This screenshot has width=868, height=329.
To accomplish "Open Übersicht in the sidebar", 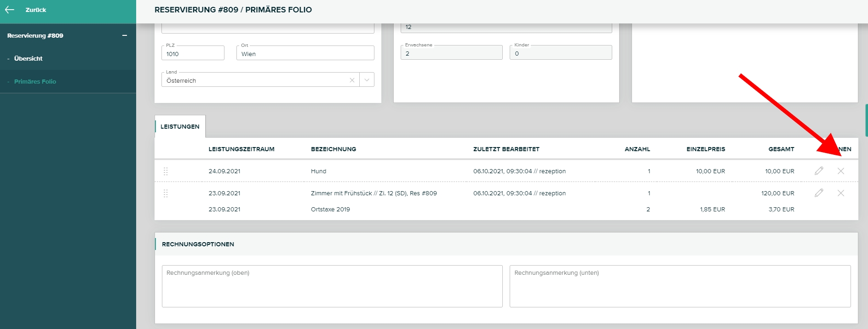I will 28,58.
